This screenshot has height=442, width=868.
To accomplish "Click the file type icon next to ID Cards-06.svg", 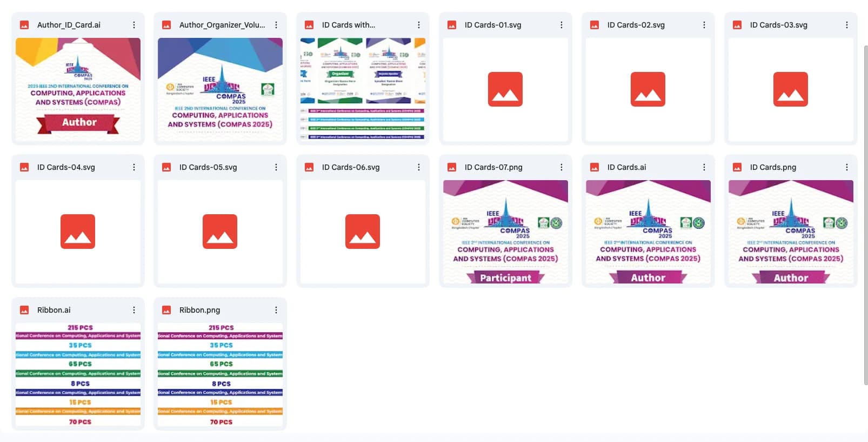I will (309, 167).
